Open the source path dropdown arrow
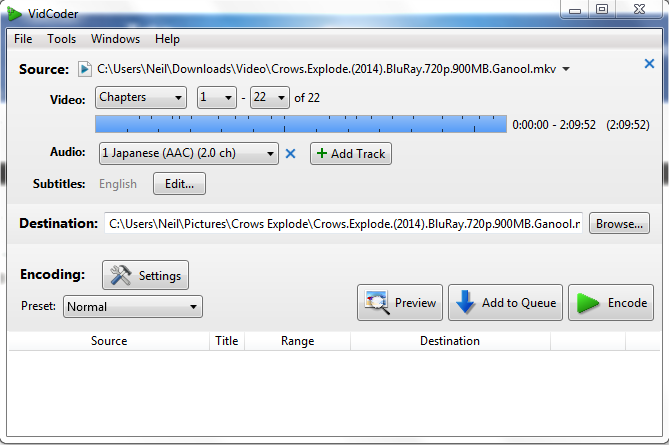 566,69
